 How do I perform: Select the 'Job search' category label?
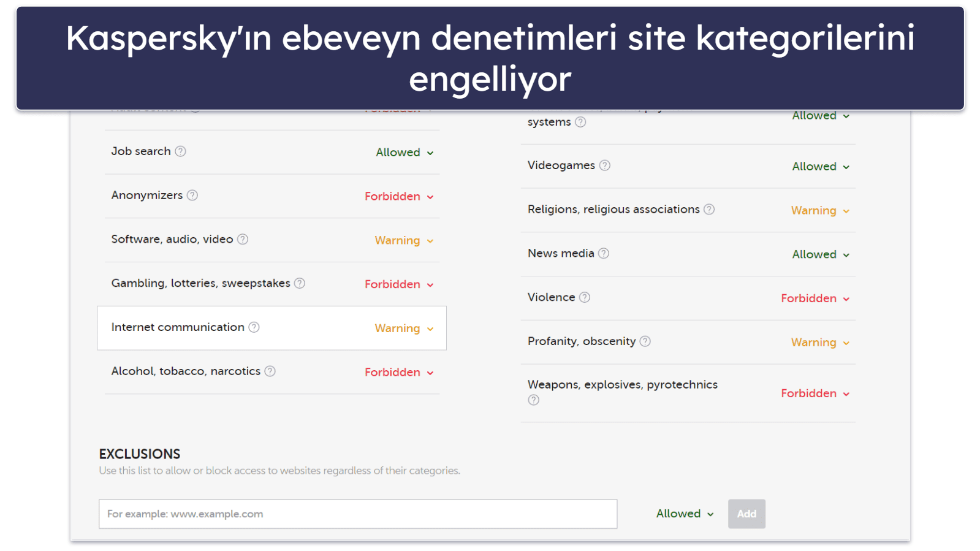[141, 151]
